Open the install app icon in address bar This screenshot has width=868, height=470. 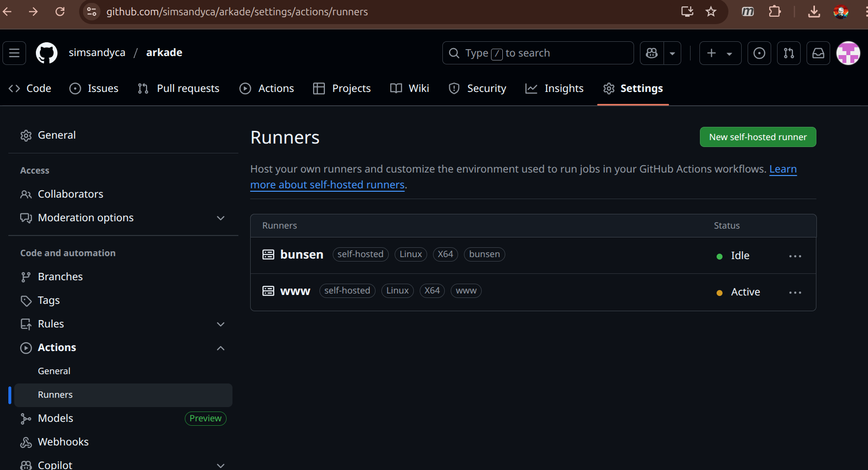(x=687, y=11)
